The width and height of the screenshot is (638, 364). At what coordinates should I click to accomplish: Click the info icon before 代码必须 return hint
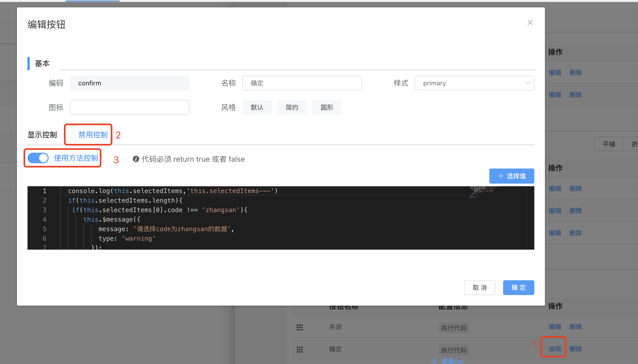(136, 159)
